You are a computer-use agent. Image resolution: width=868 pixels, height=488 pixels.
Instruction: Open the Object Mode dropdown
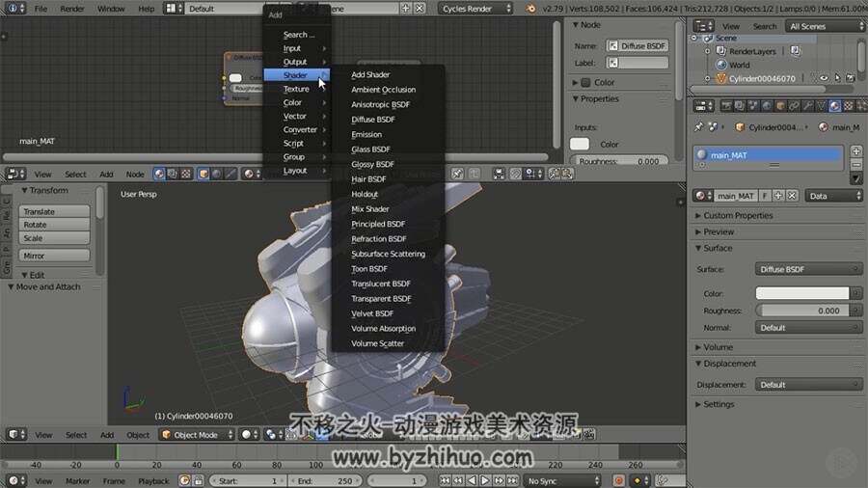point(197,434)
